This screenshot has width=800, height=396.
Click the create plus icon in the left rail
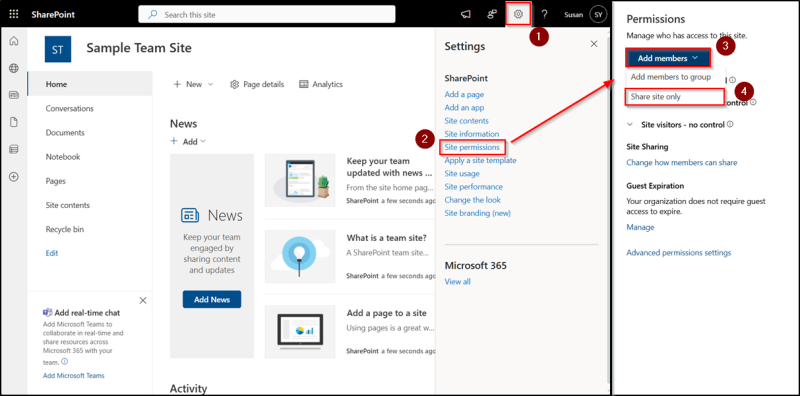point(14,177)
